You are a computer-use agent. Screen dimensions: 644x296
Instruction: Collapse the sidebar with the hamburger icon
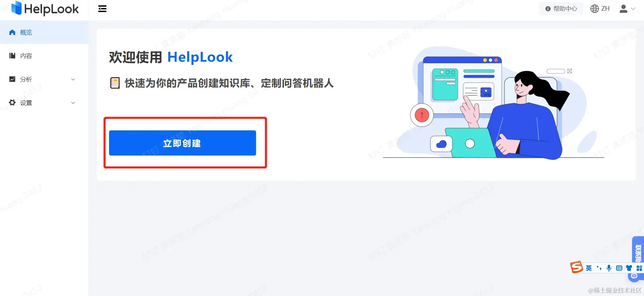tap(102, 9)
